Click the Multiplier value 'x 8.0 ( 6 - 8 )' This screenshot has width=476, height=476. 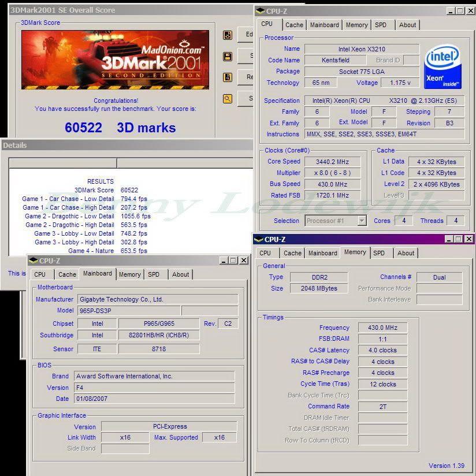pyautogui.click(x=332, y=173)
